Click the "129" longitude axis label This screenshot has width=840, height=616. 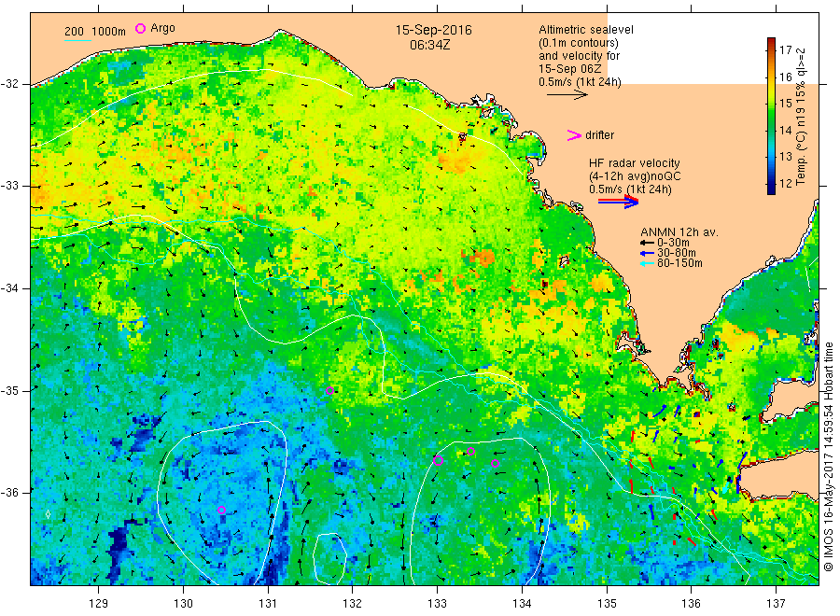point(99,603)
